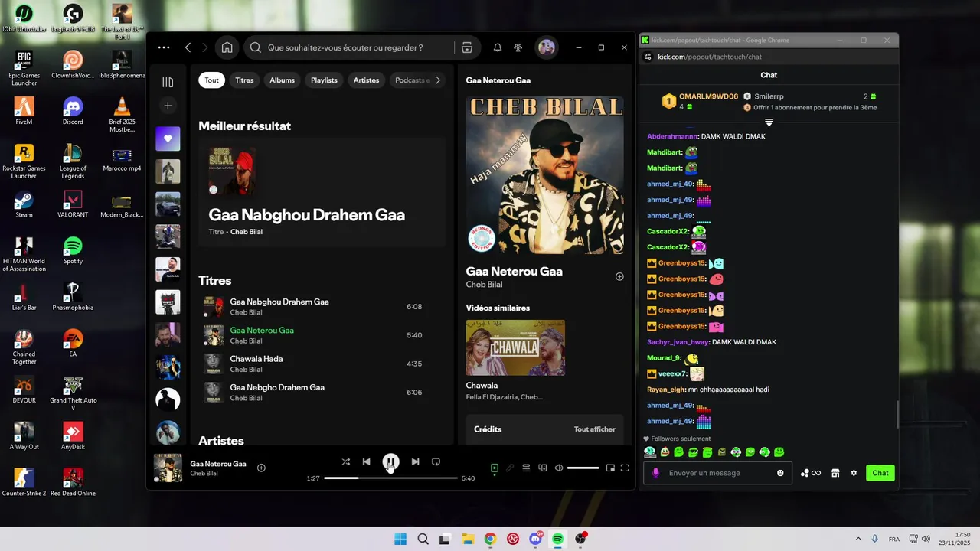Open Cheb Bilal artist link under side panel title
980x551 pixels.
[x=484, y=285]
